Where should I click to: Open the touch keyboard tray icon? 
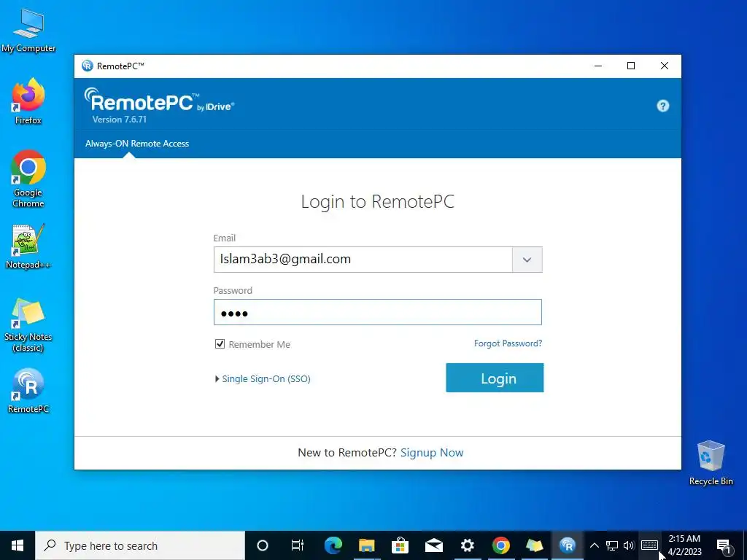coord(649,545)
